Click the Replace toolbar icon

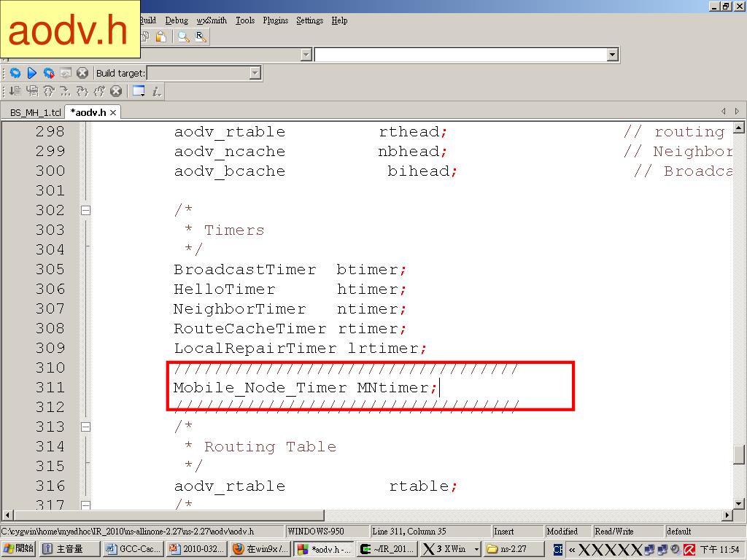(201, 36)
